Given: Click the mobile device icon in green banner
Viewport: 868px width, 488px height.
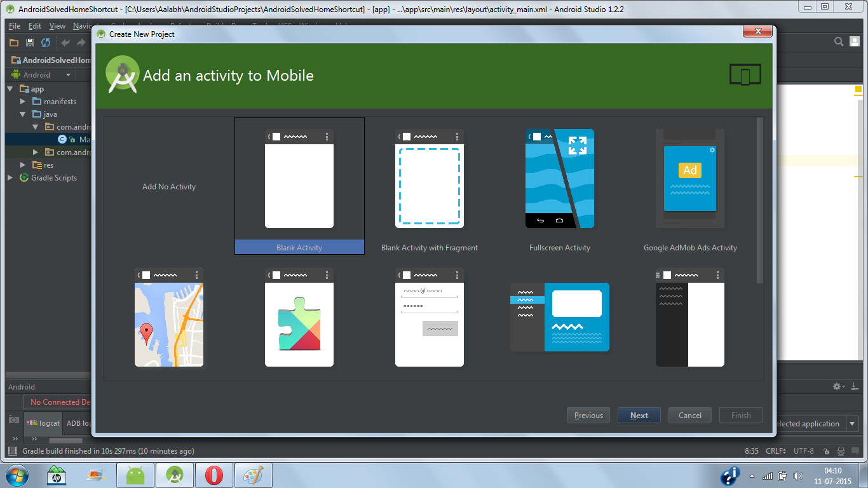Looking at the screenshot, I should (745, 74).
